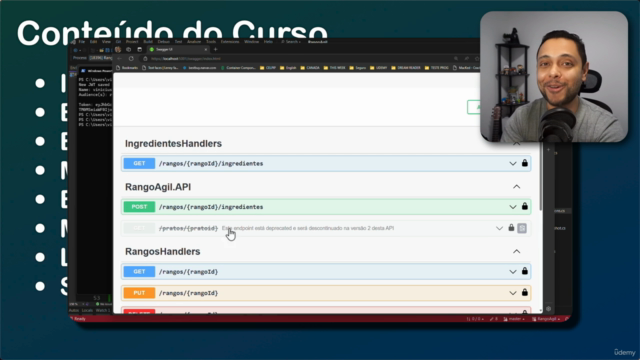Open Edit menu in Visual Studio
The width and height of the screenshot is (640, 360).
pos(93,42)
